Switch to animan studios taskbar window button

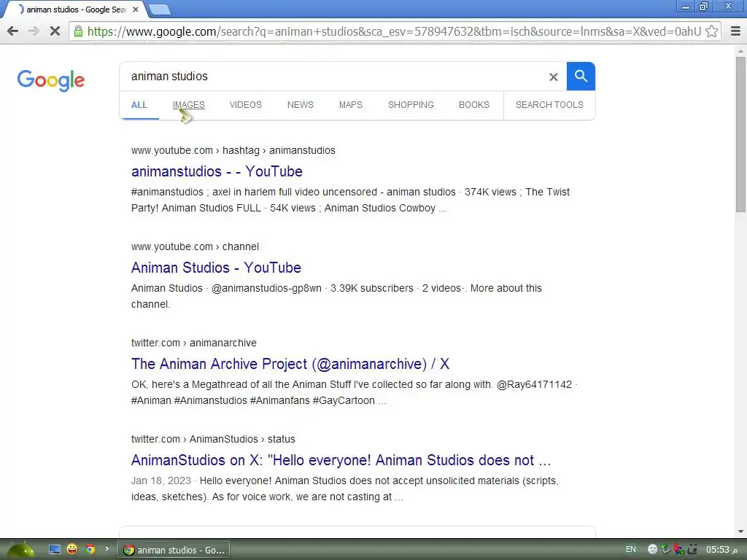tap(174, 550)
